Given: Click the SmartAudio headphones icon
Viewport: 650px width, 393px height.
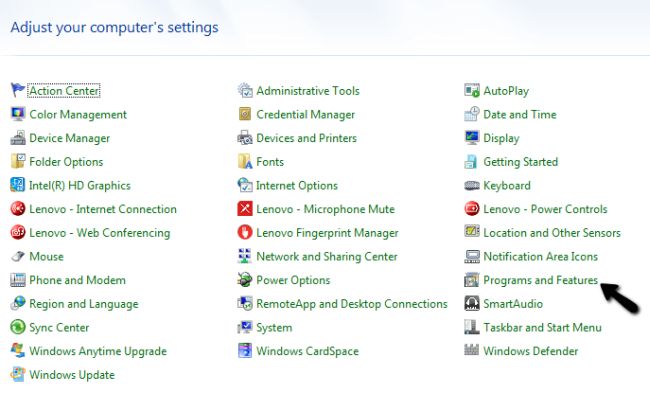Looking at the screenshot, I should click(x=472, y=303).
